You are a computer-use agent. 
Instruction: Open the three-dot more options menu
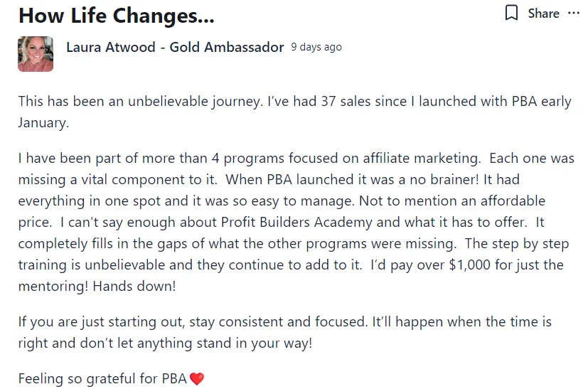(x=574, y=13)
